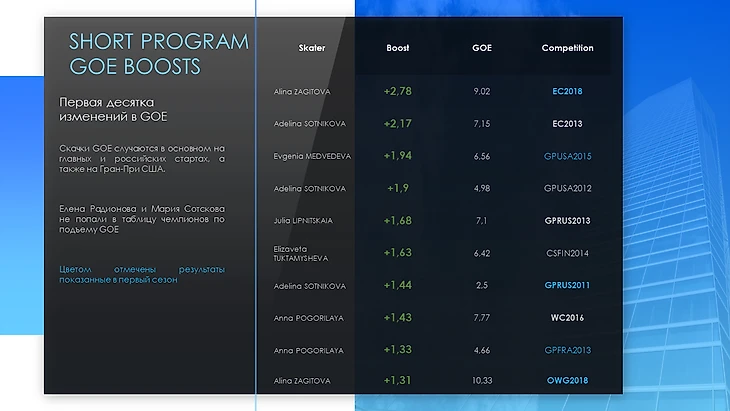
Task: Click the Skater column header
Action: coord(312,48)
